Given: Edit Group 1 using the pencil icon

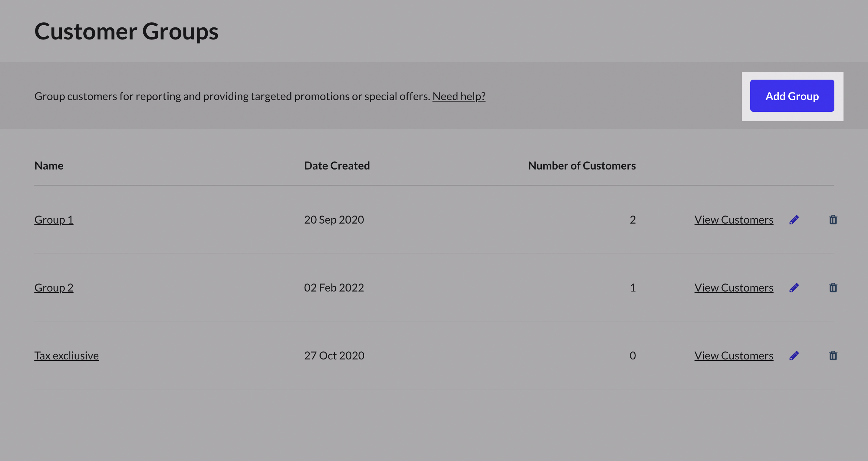Looking at the screenshot, I should click(794, 220).
